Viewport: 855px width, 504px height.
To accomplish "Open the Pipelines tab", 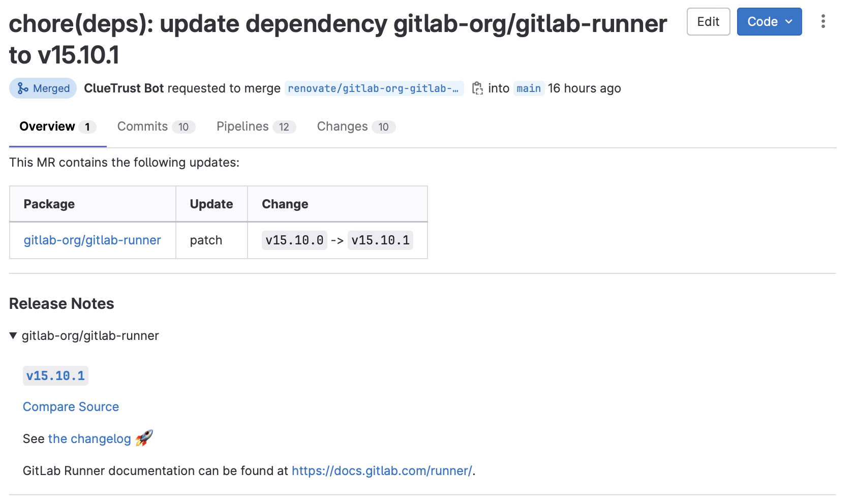I will [242, 127].
